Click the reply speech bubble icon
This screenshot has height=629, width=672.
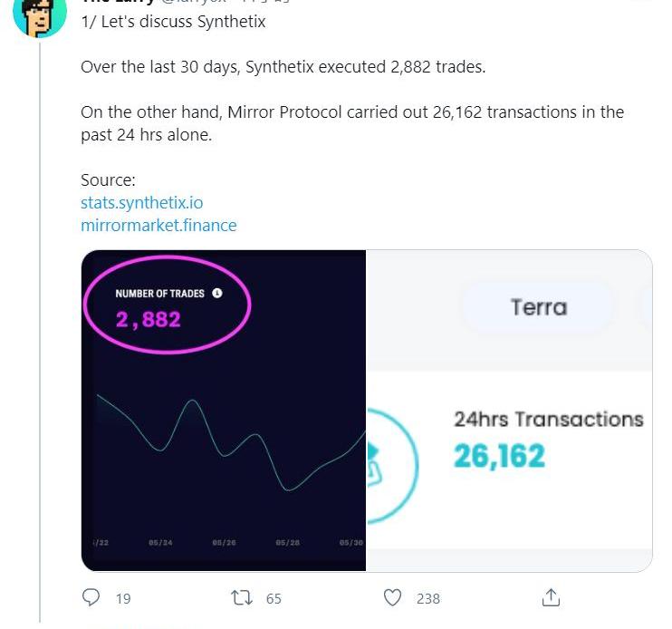(91, 598)
